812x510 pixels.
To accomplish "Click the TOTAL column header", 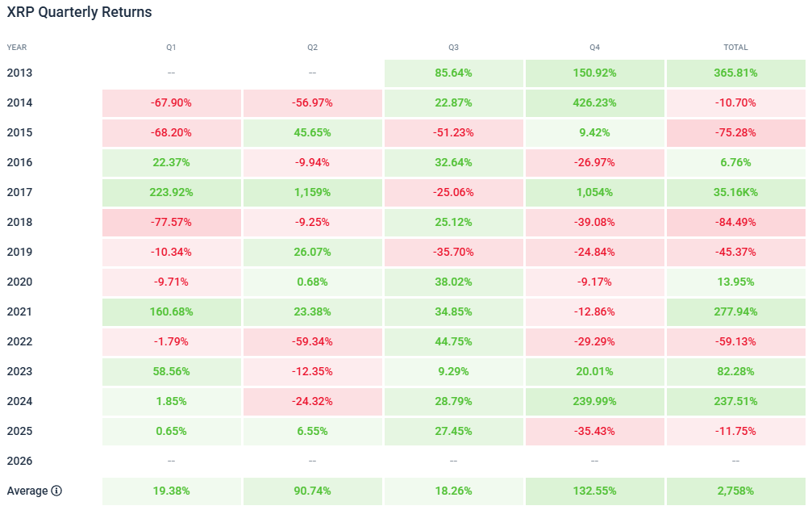I will (x=735, y=48).
